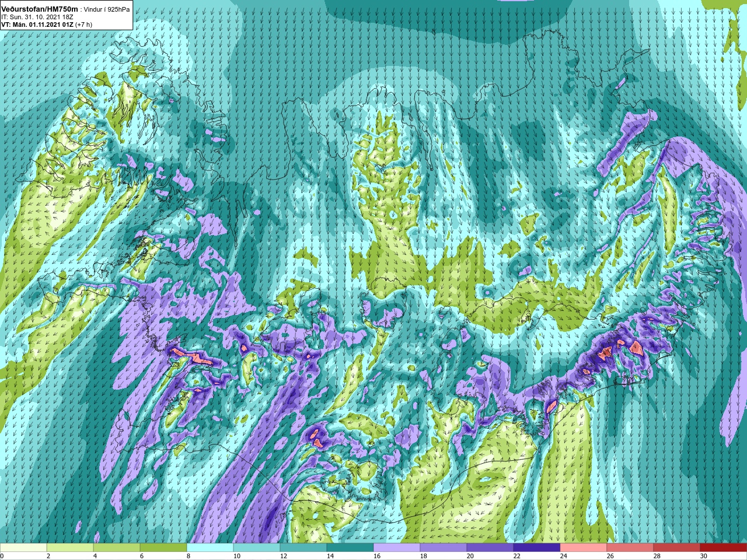Click the legend value '18'
The height and width of the screenshot is (560, 747).
click(x=424, y=556)
